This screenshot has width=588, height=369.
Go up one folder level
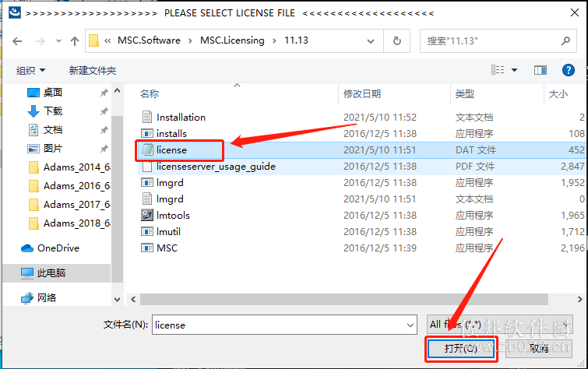pos(75,41)
